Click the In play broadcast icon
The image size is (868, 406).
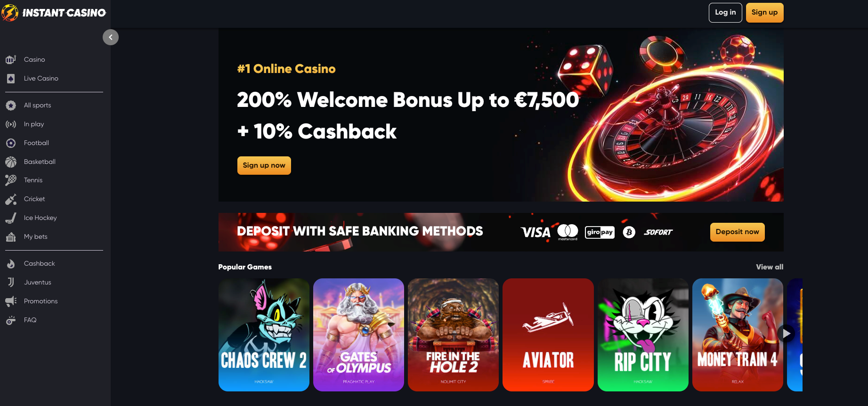tap(11, 124)
